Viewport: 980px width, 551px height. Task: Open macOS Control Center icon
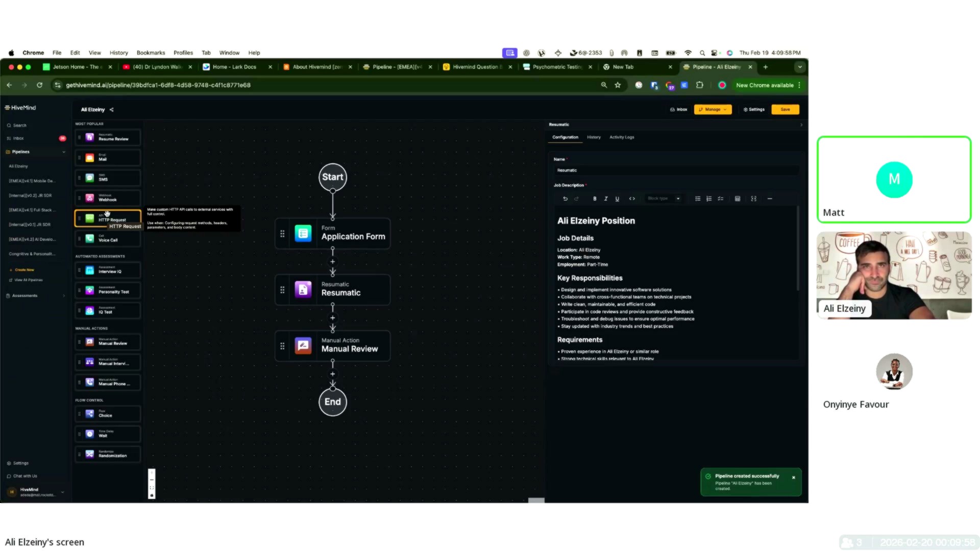(715, 53)
